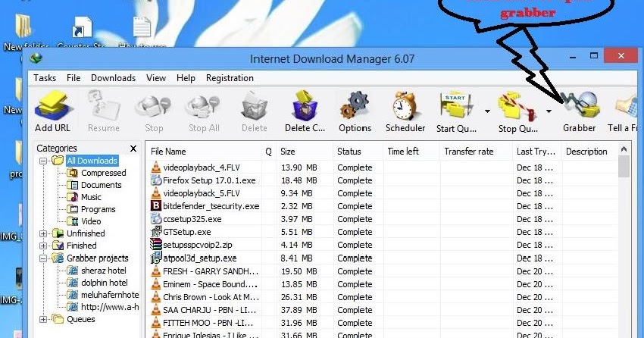This screenshot has width=644, height=338.
Task: Click the 18.48 MB size cell
Action: point(299,180)
